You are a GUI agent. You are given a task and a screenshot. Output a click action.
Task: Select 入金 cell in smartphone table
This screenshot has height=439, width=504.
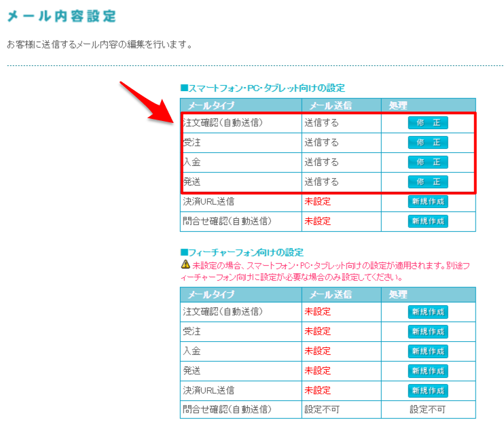click(241, 162)
